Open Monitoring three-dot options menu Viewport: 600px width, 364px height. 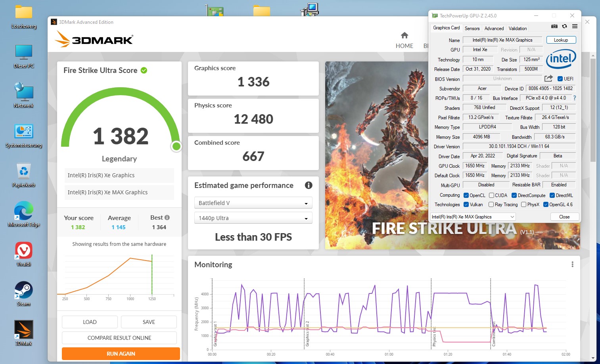pyautogui.click(x=572, y=264)
